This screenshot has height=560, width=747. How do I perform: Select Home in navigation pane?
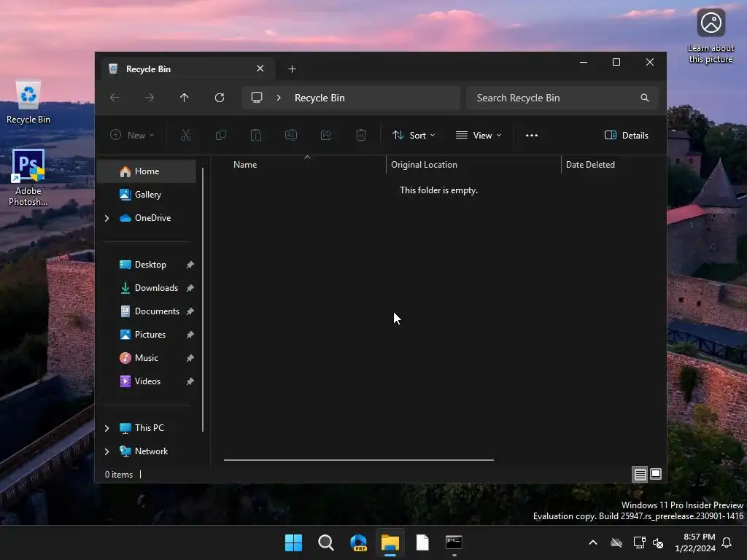(147, 171)
